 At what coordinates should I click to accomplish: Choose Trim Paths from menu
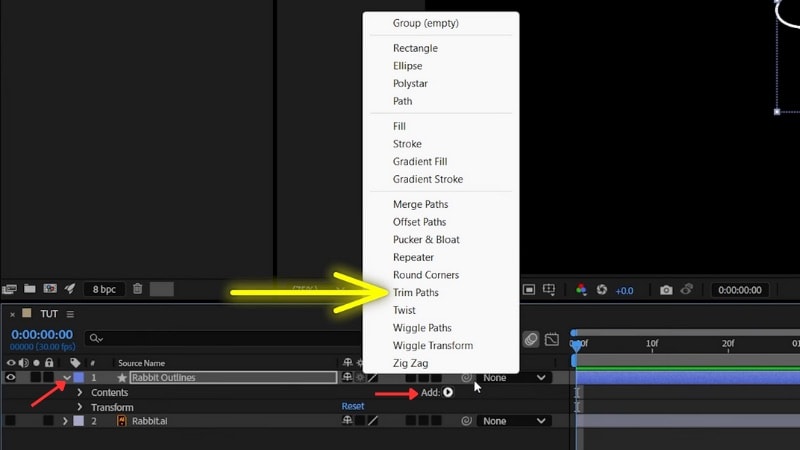[416, 292]
